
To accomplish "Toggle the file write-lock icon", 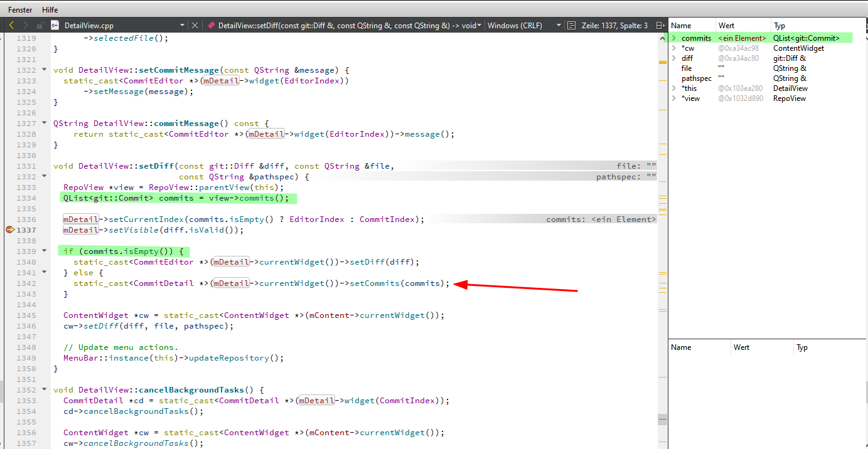I will [40, 26].
